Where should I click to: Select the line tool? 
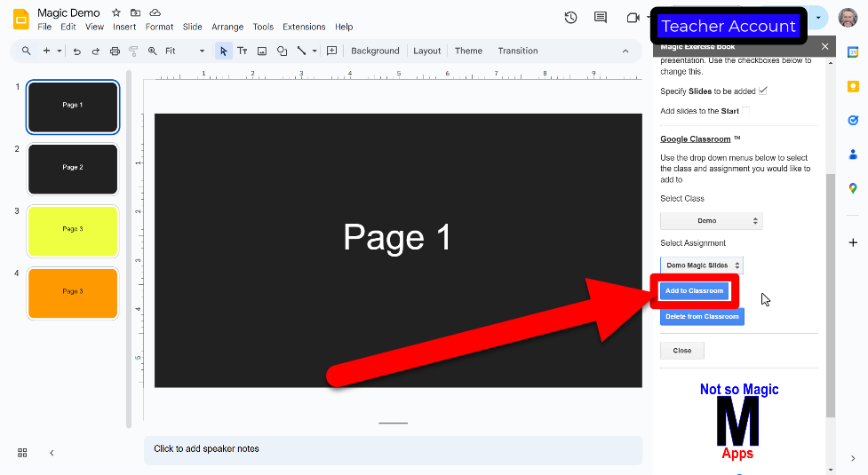301,51
